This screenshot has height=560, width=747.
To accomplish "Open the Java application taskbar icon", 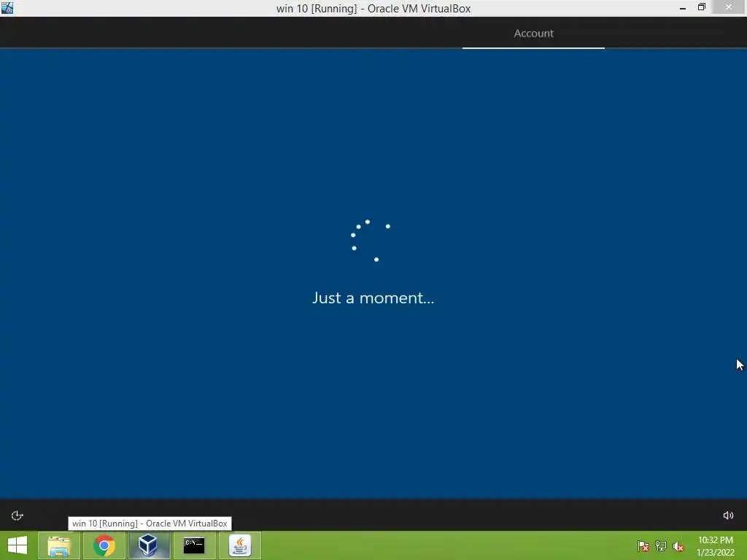I will click(x=239, y=545).
